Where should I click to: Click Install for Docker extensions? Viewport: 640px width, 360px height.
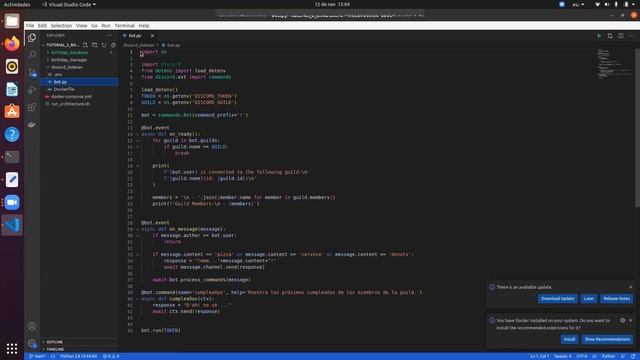click(x=569, y=339)
